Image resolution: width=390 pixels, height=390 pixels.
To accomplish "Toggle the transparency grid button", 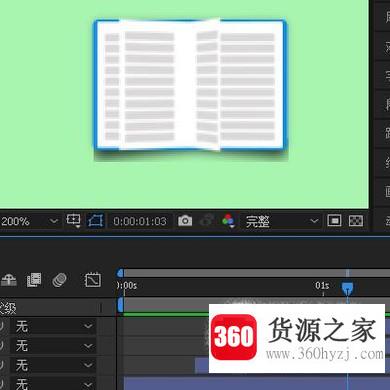I will point(356,221).
